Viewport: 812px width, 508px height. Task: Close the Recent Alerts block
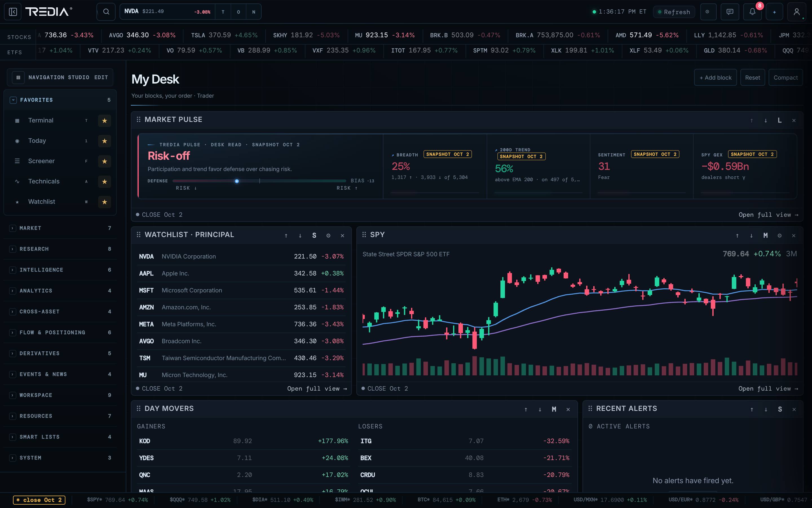coord(794,409)
